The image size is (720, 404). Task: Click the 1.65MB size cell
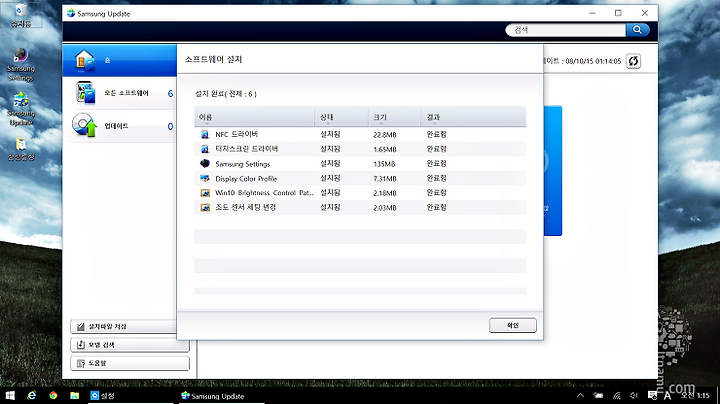[385, 149]
